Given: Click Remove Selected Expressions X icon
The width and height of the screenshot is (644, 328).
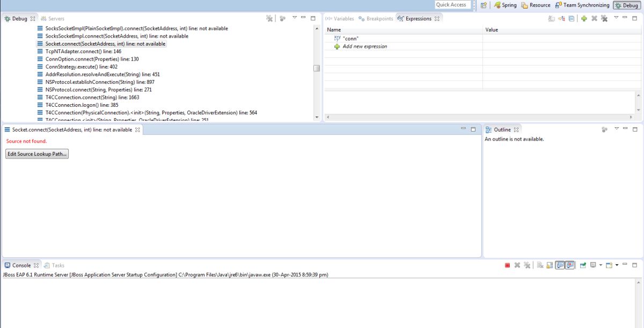Looking at the screenshot, I should 594,18.
